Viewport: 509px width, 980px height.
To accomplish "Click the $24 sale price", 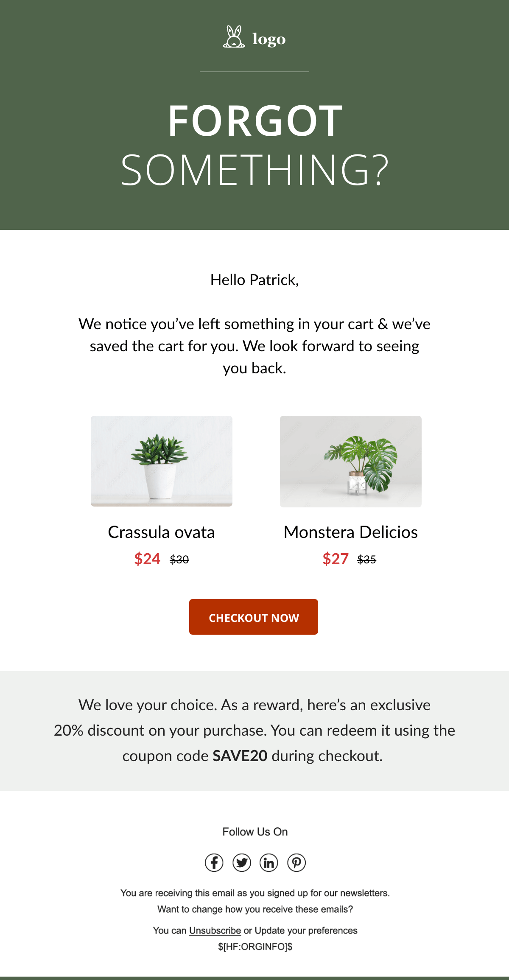I will (147, 559).
